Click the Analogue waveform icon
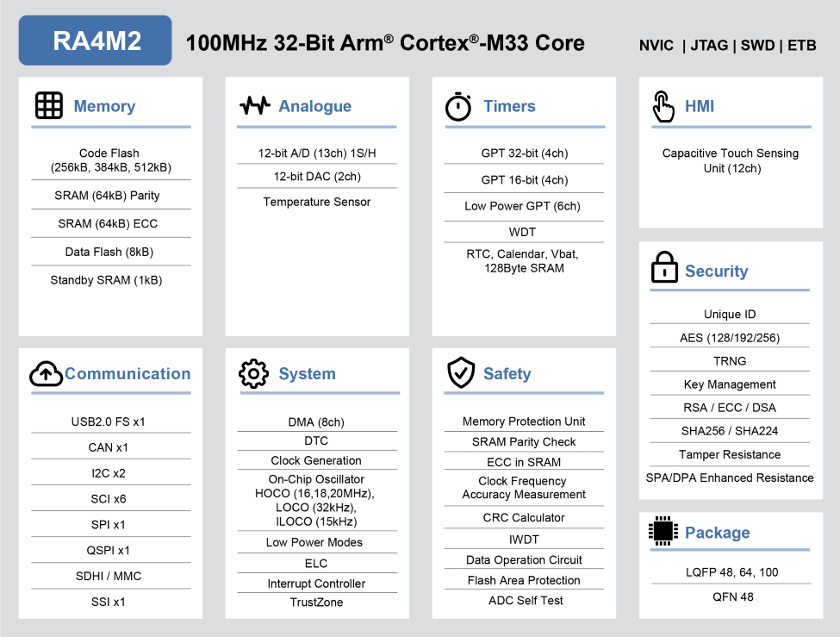This screenshot has width=840, height=637. pyautogui.click(x=255, y=106)
